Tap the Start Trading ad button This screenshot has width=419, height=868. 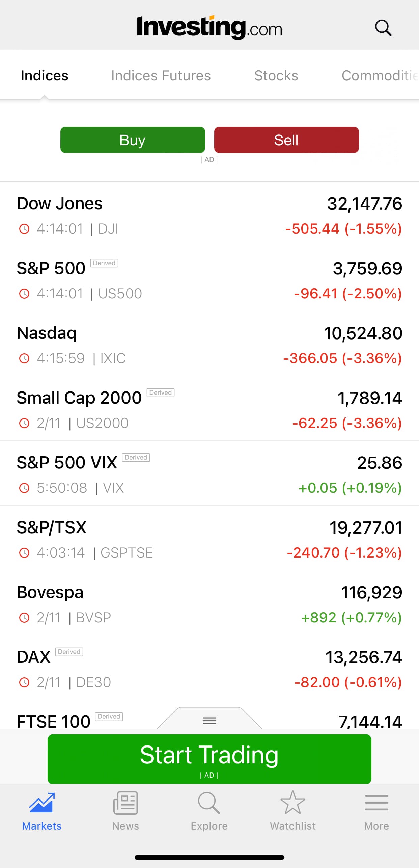[x=209, y=758]
